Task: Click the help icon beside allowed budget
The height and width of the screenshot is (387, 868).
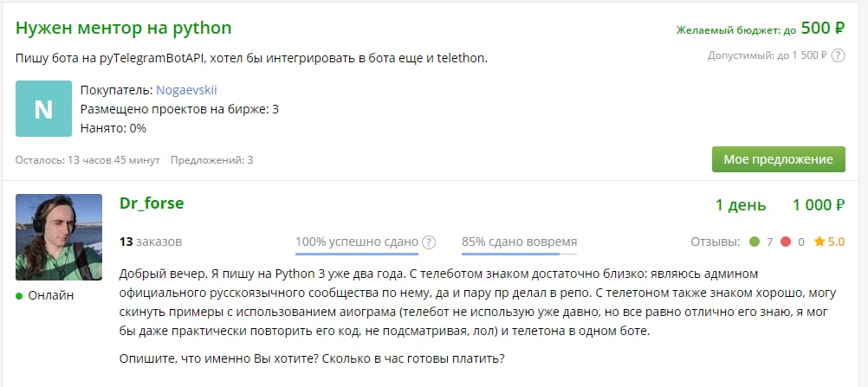Action: [x=838, y=56]
